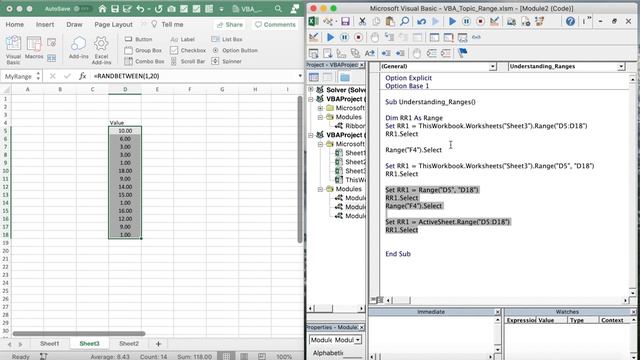Click the Comment Block icon in edit toolbar
Screen dimensions: 640x360
pyautogui.click(x=431, y=53)
